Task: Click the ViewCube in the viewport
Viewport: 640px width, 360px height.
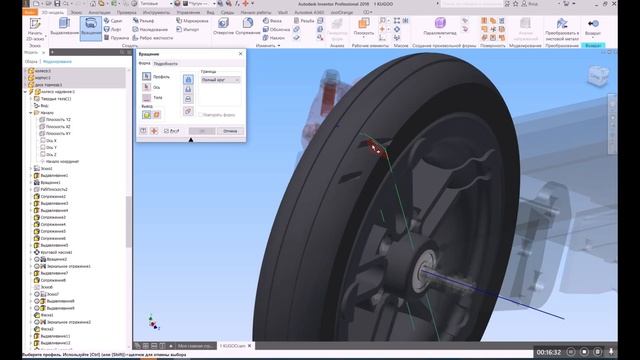Action: pyautogui.click(x=598, y=76)
